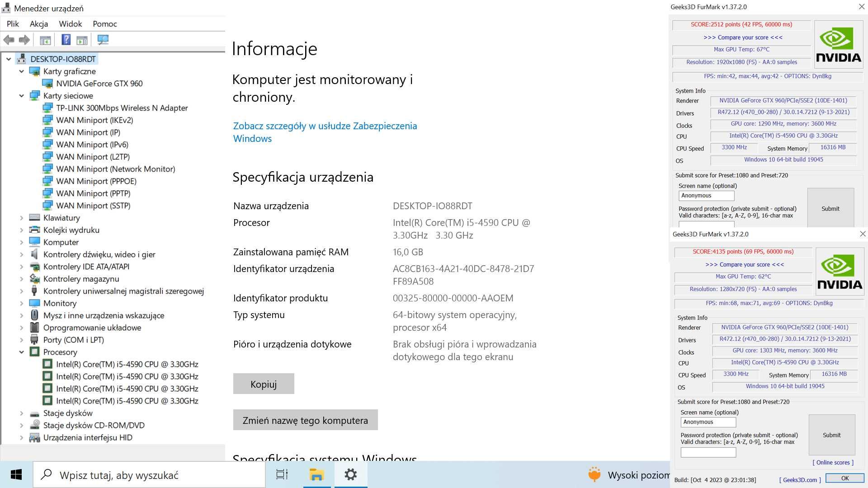
Task: Open the Pomoc menu
Action: [105, 24]
